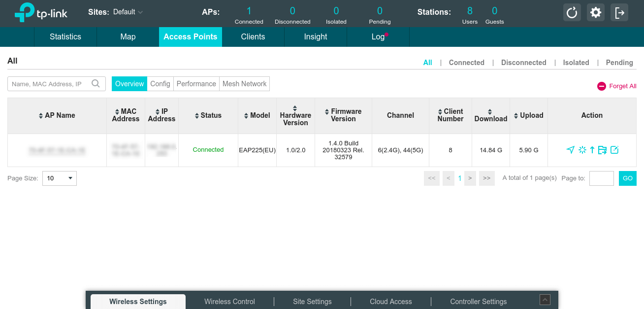This screenshot has width=644, height=309.
Task: Open the Statistics tab
Action: tap(65, 37)
